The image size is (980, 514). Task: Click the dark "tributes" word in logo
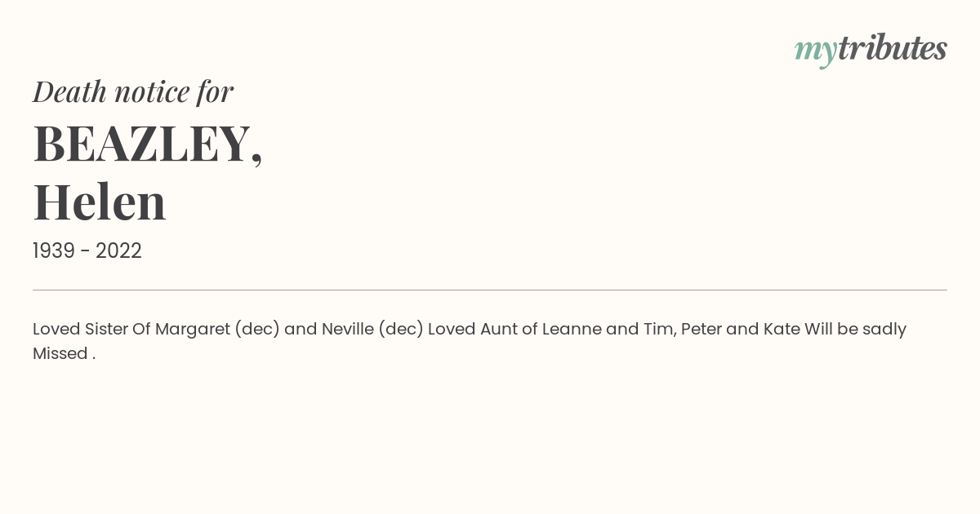[893, 49]
